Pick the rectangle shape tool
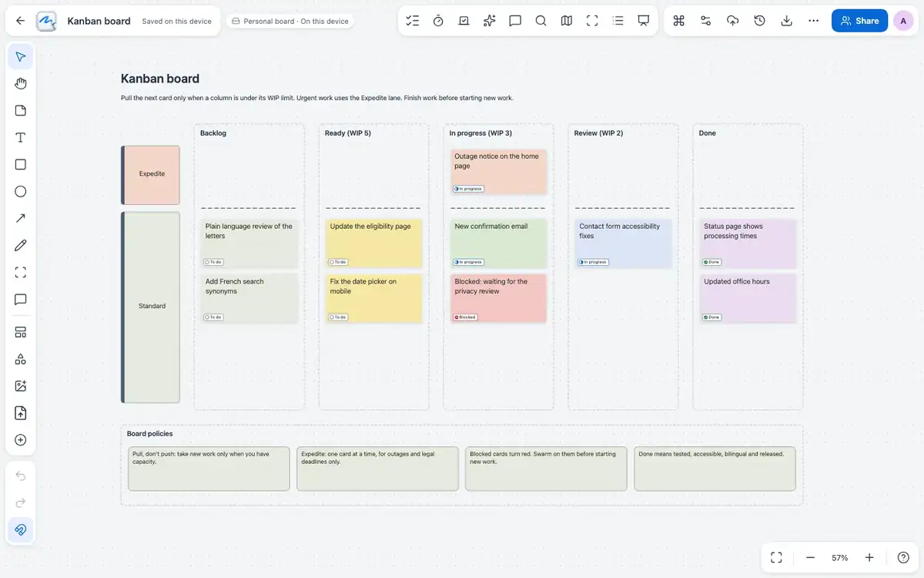This screenshot has height=578, width=924. (21, 164)
